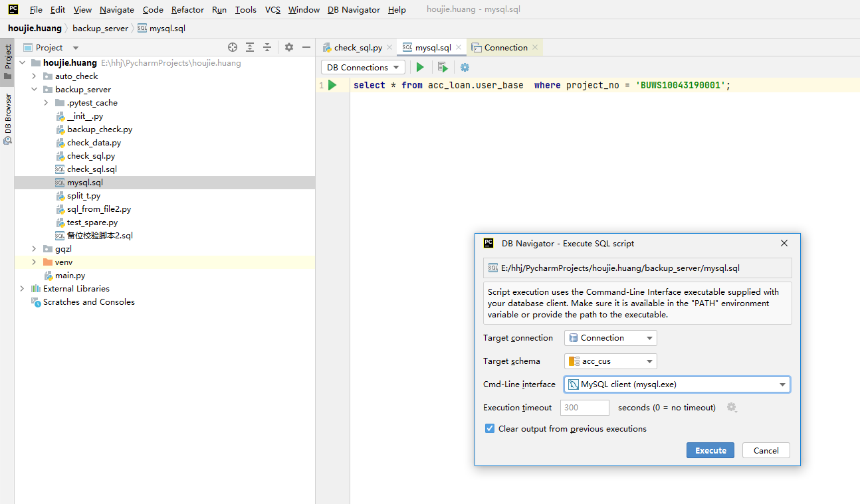Click the Locate/Scroll from Source target icon
Viewport: 860px width, 504px height.
tap(233, 47)
